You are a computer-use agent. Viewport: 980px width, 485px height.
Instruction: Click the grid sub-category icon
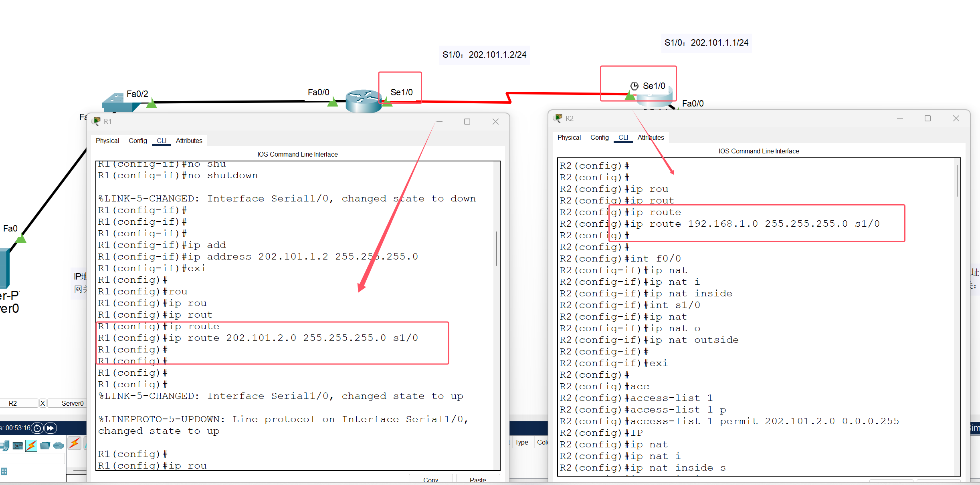coord(4,471)
